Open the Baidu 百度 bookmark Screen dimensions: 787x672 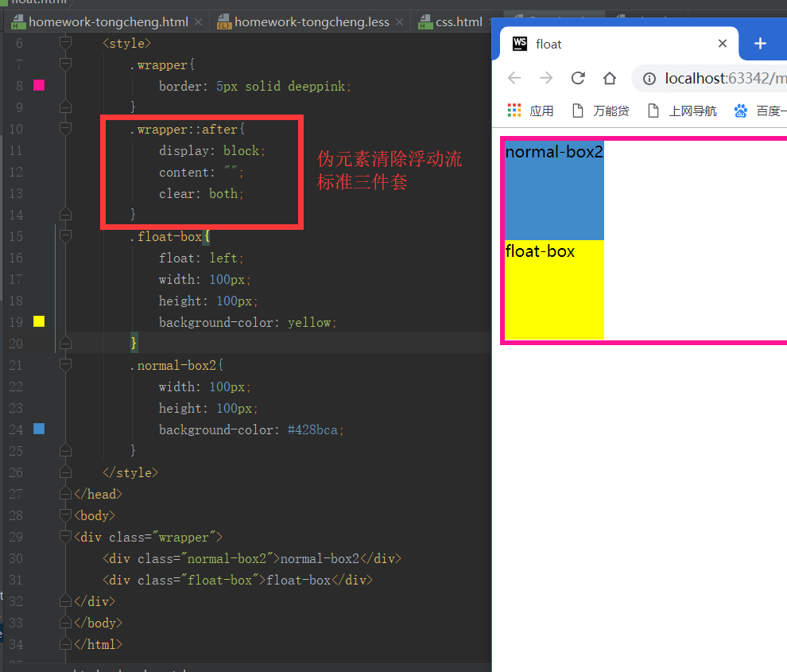point(760,111)
